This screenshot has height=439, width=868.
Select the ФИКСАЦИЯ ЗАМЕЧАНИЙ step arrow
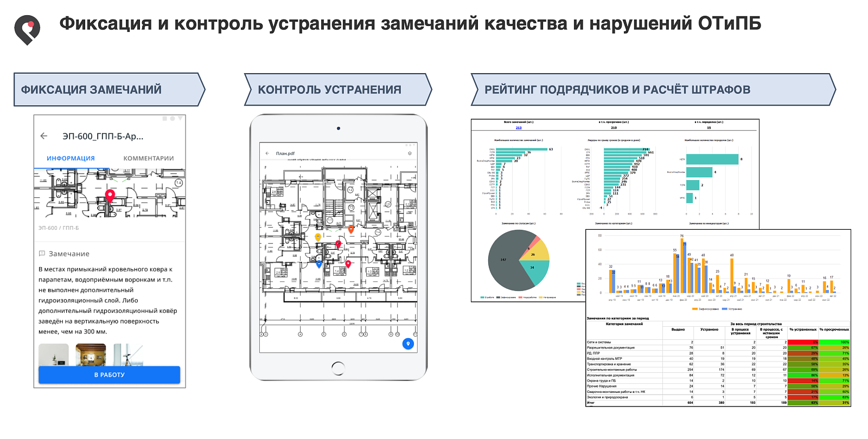[x=110, y=89]
